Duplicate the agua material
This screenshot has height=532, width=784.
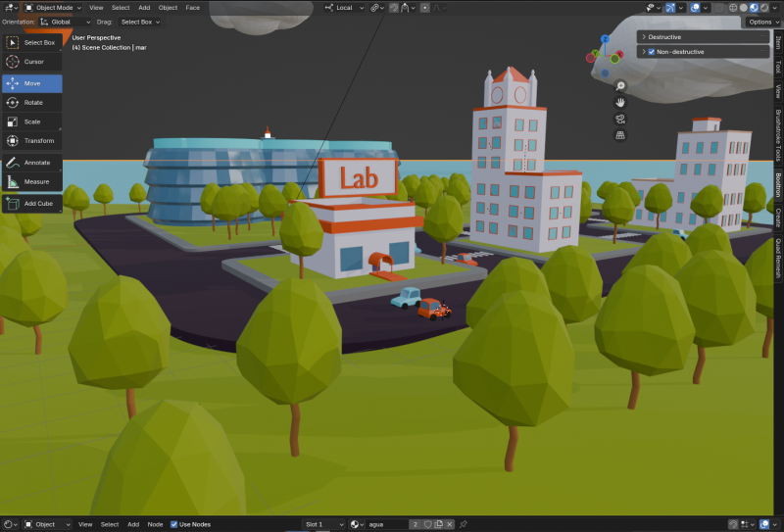click(x=438, y=524)
